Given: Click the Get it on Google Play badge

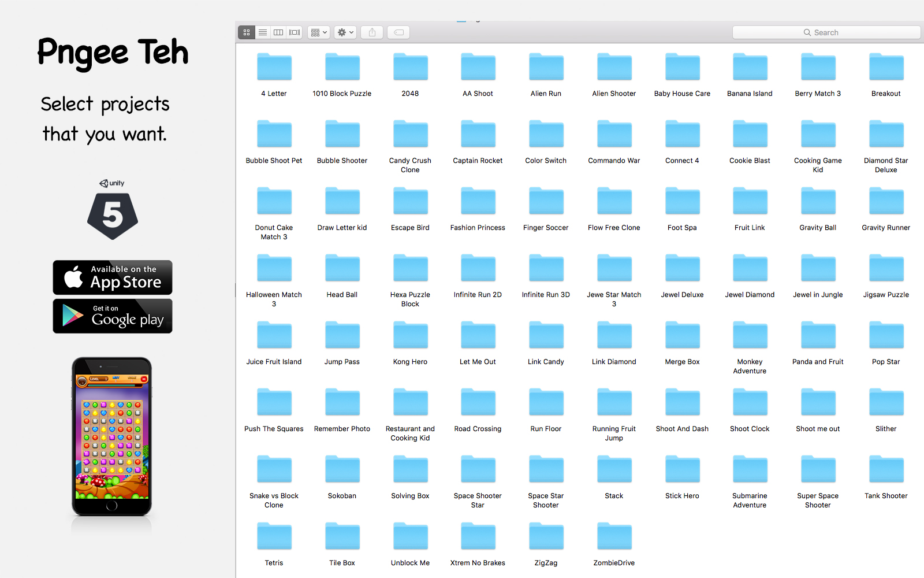Looking at the screenshot, I should [x=113, y=316].
